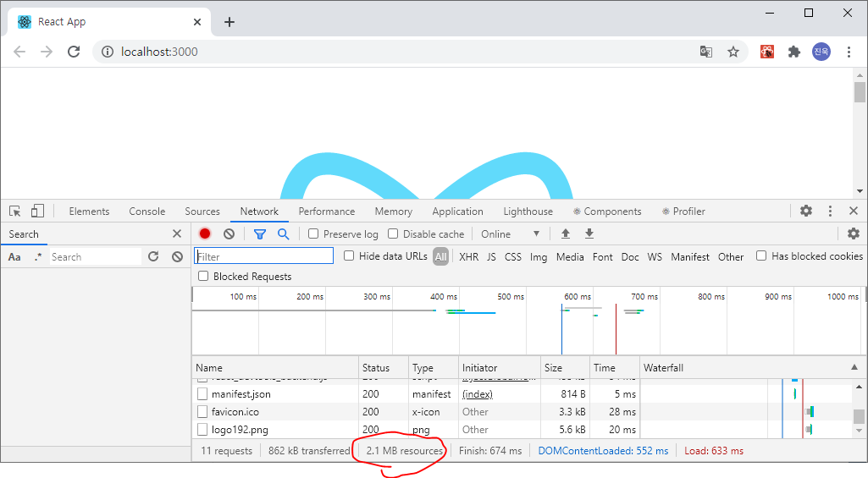Bookmark this page with the star icon
This screenshot has height=478, width=868.
click(733, 52)
